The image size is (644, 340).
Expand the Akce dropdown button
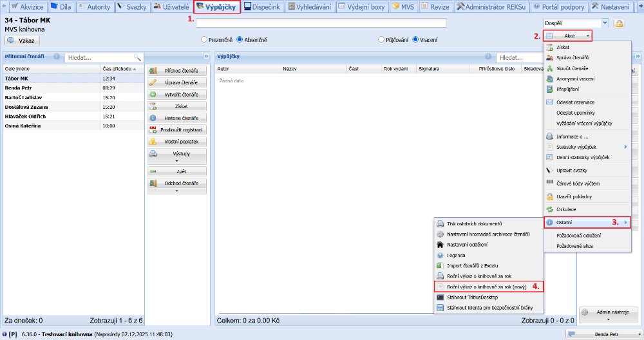[567, 36]
